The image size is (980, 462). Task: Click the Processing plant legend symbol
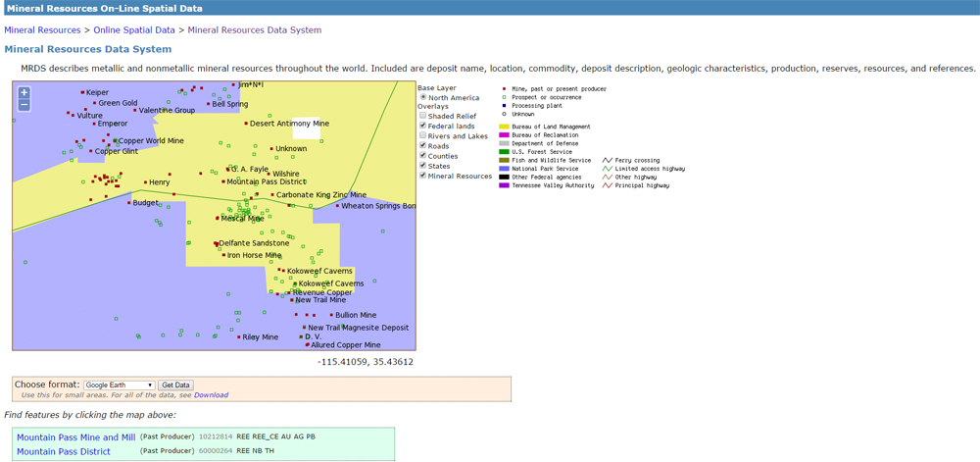tap(504, 106)
